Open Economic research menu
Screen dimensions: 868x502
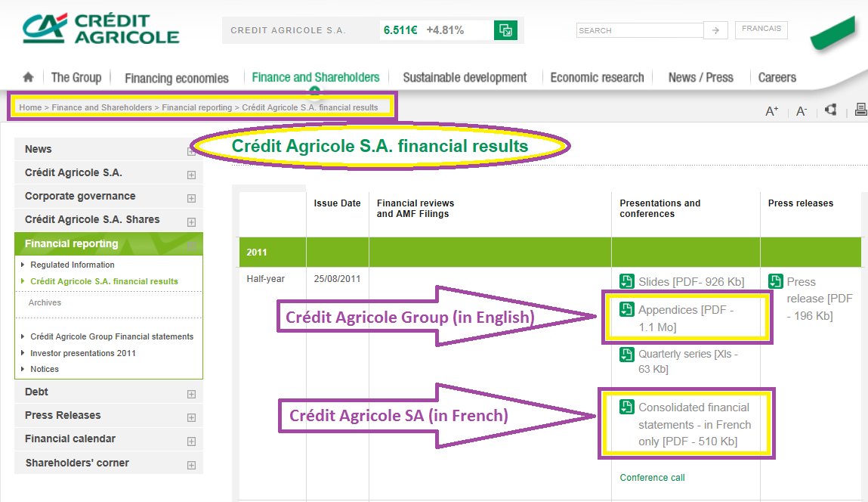pyautogui.click(x=597, y=78)
